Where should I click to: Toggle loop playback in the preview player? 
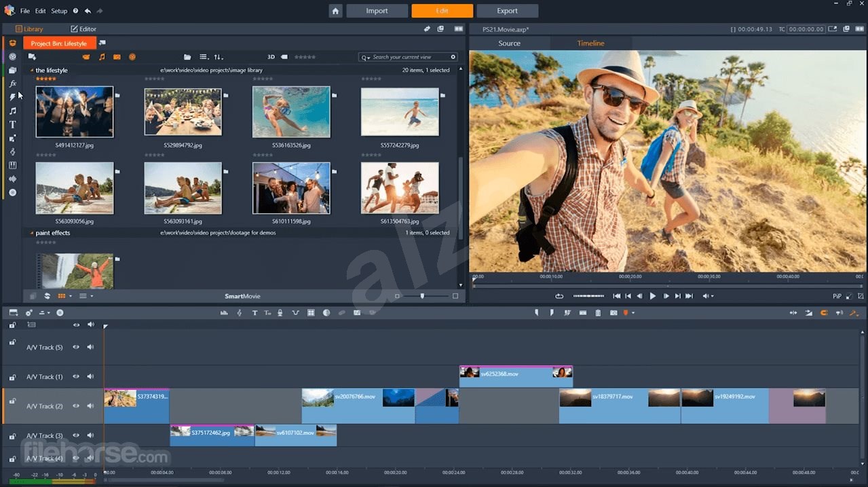[559, 295]
